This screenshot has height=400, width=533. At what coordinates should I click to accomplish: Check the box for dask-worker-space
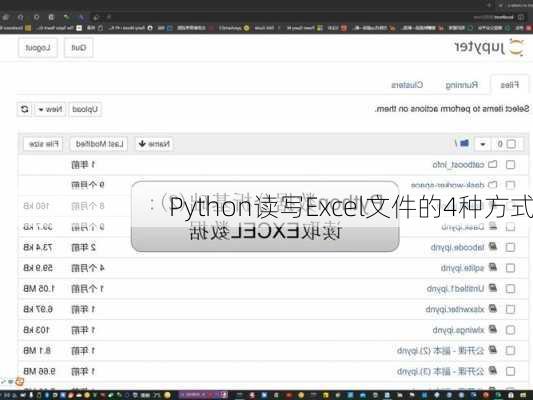510,185
